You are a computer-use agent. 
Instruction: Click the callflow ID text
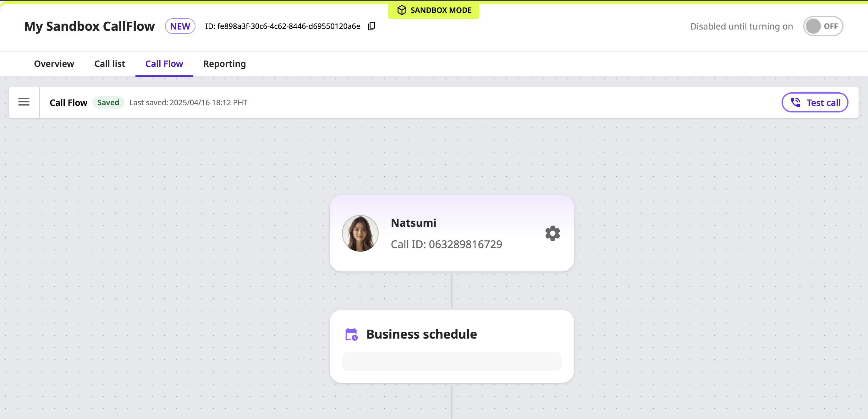pyautogui.click(x=283, y=26)
